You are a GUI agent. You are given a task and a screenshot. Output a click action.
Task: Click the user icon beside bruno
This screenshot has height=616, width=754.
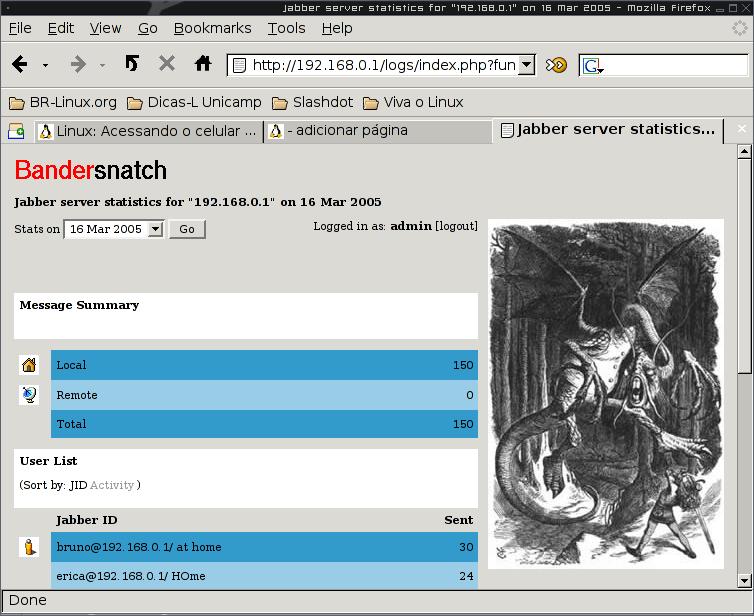tap(29, 547)
